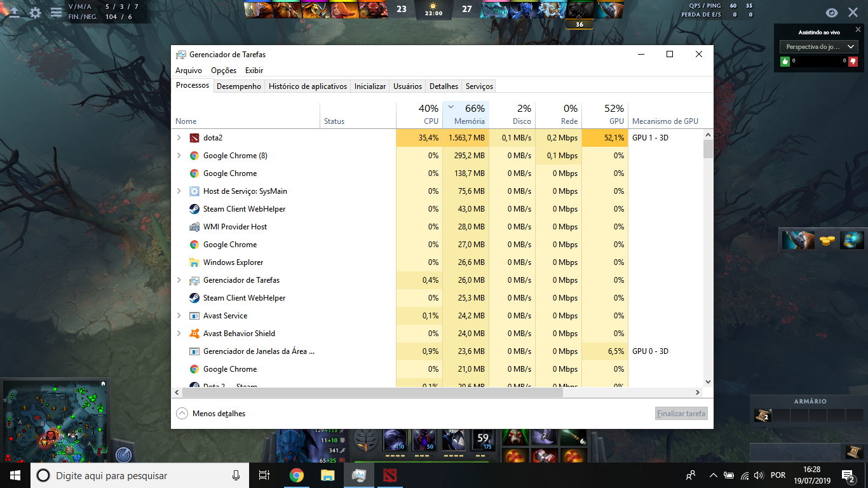Screen dimensions: 868x488
Task: Switch to Histórico de aplicativos tab
Action: click(308, 86)
